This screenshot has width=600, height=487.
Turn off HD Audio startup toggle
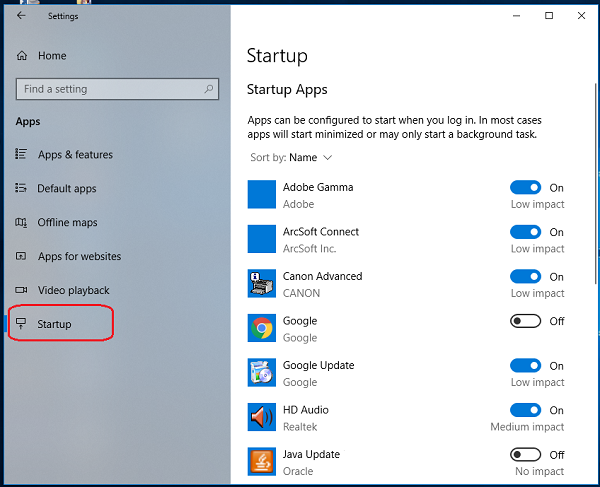point(525,410)
